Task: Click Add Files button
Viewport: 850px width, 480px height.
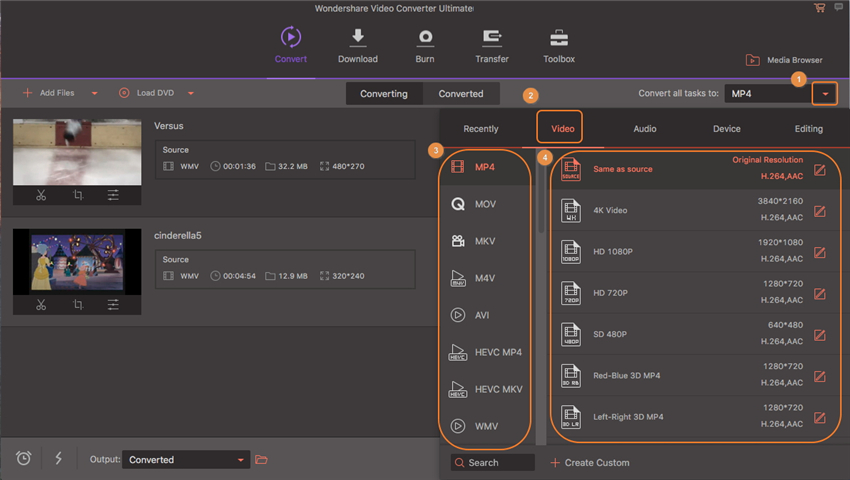Action: pyautogui.click(x=48, y=93)
